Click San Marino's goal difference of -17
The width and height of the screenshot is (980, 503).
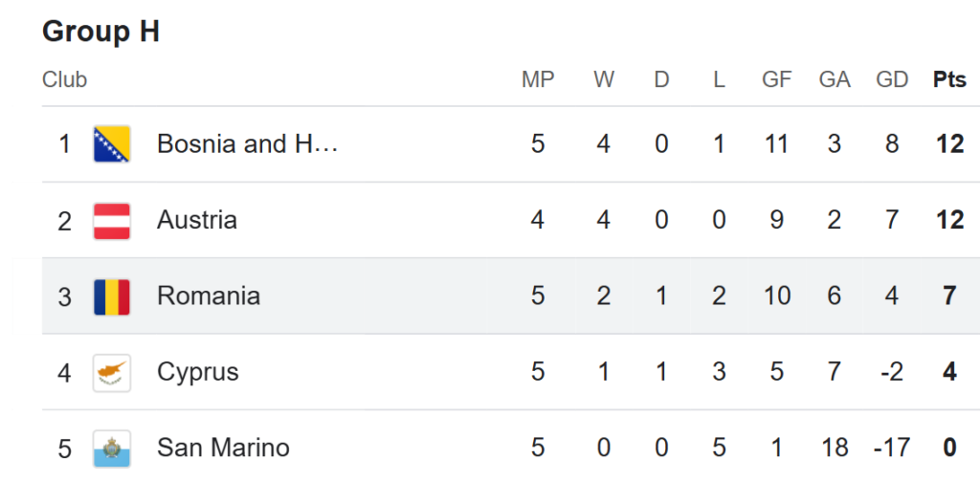pyautogui.click(x=891, y=448)
